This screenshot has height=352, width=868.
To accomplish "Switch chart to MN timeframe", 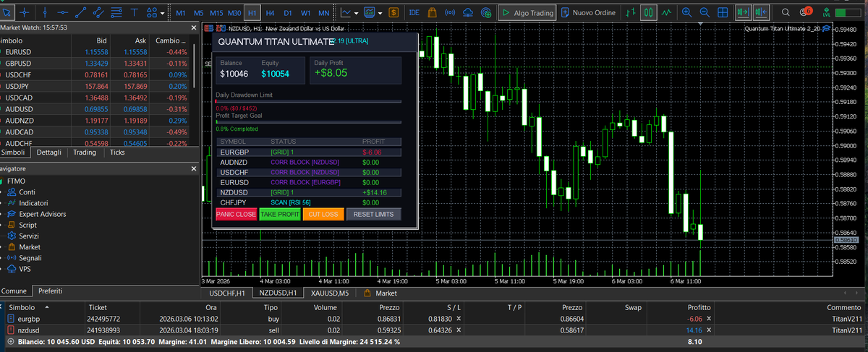I will pyautogui.click(x=324, y=13).
